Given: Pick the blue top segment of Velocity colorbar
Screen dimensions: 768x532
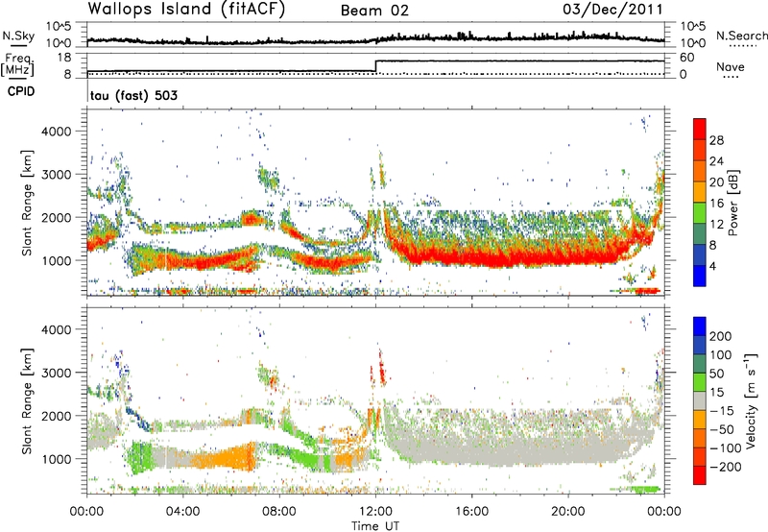Looking at the screenshot, I should tap(700, 326).
